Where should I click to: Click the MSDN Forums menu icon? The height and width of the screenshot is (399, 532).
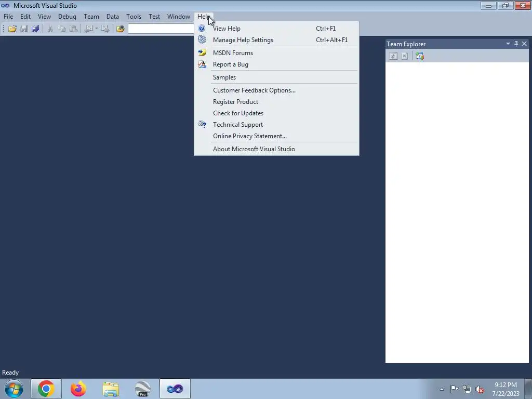[x=202, y=52]
